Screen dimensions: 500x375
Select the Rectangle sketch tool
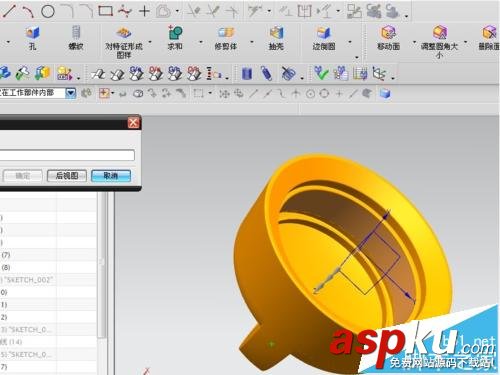[105, 11]
